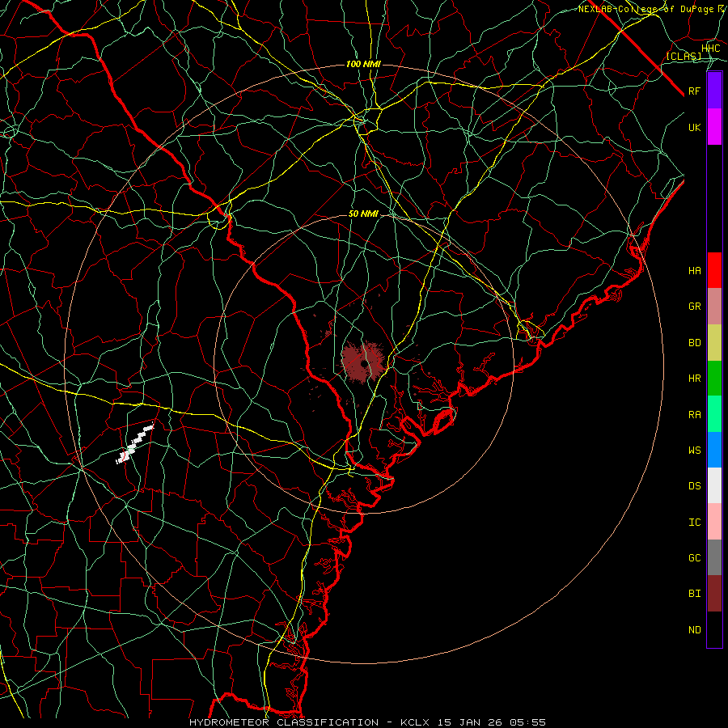
Task: Click the DS legend label
Action: pos(694,486)
